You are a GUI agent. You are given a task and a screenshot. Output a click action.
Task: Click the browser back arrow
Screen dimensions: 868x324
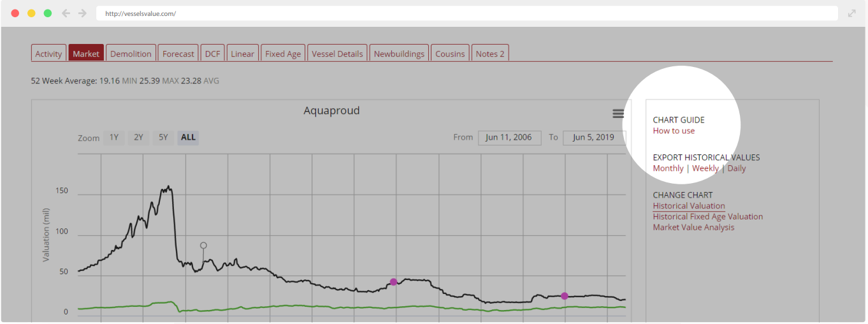pos(66,13)
